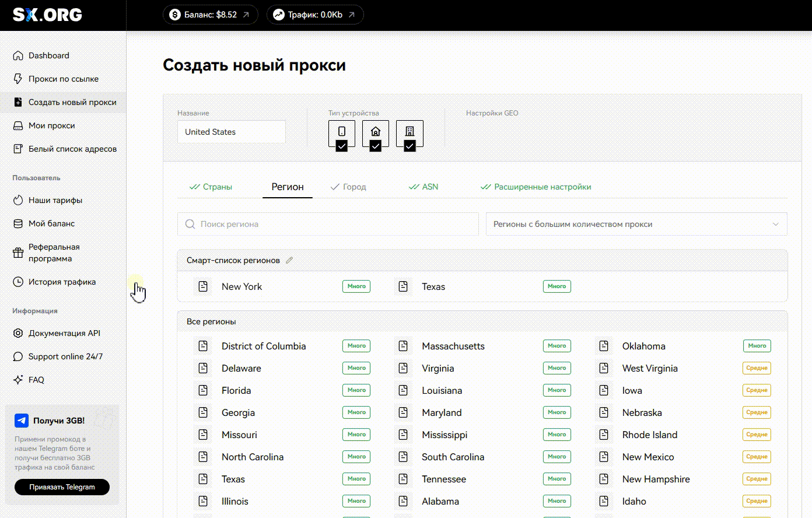Click the Поиск региона search field
812x518 pixels.
point(328,224)
